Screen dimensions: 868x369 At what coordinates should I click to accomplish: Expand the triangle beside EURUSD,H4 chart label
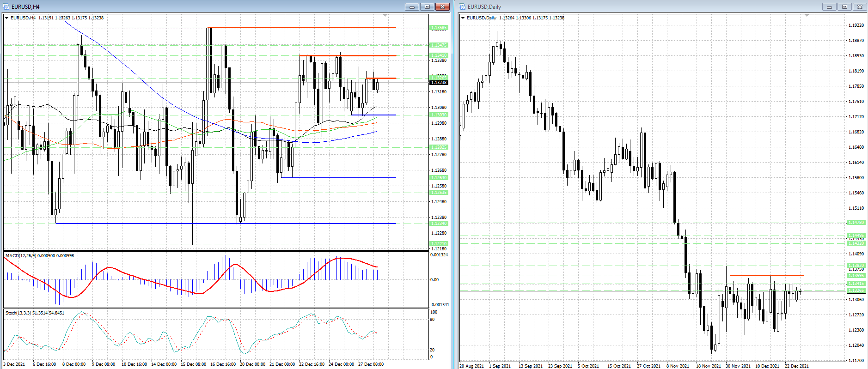coord(7,18)
